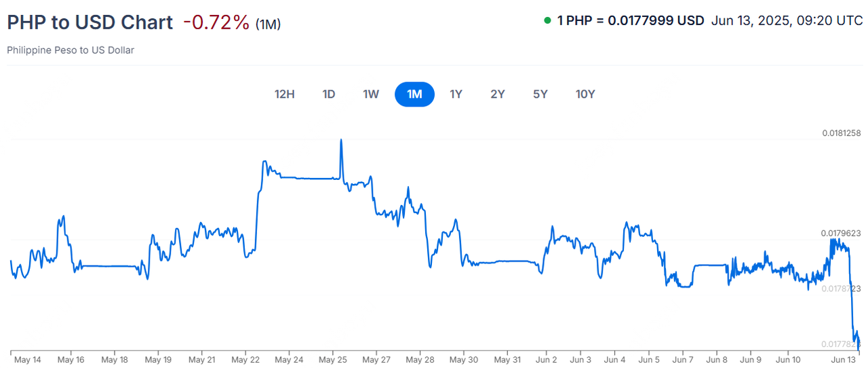Click the green live status dot

tap(547, 20)
